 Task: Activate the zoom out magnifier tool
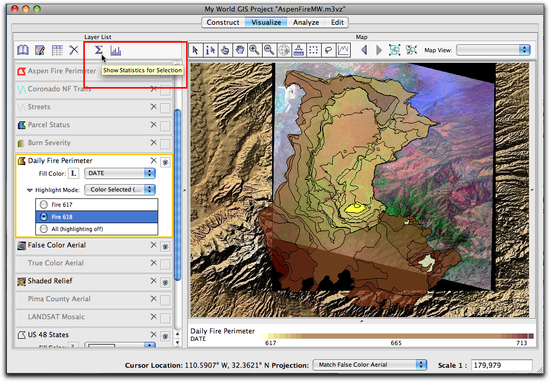coord(269,50)
